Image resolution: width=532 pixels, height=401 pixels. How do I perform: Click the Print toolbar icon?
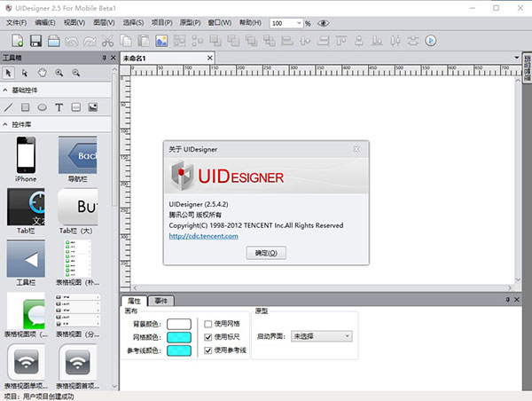pyautogui.click(x=54, y=41)
